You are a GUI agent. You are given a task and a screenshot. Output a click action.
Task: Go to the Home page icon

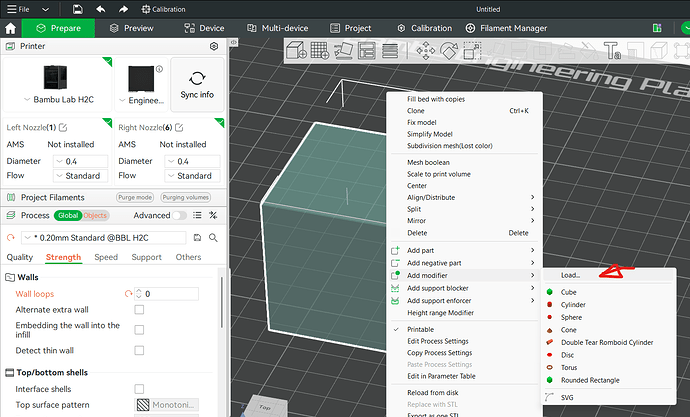point(11,29)
